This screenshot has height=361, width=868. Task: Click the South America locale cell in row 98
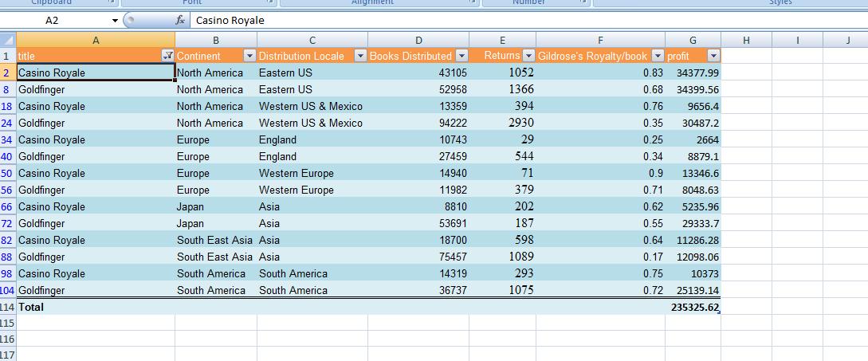point(312,273)
